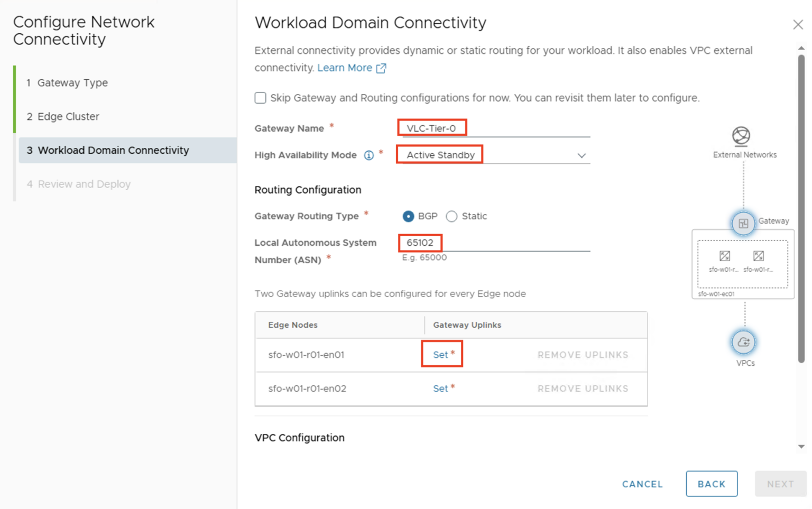
Task: Click REMOVE UPLINKS for sfo-w01-r01-en02
Action: coord(583,388)
